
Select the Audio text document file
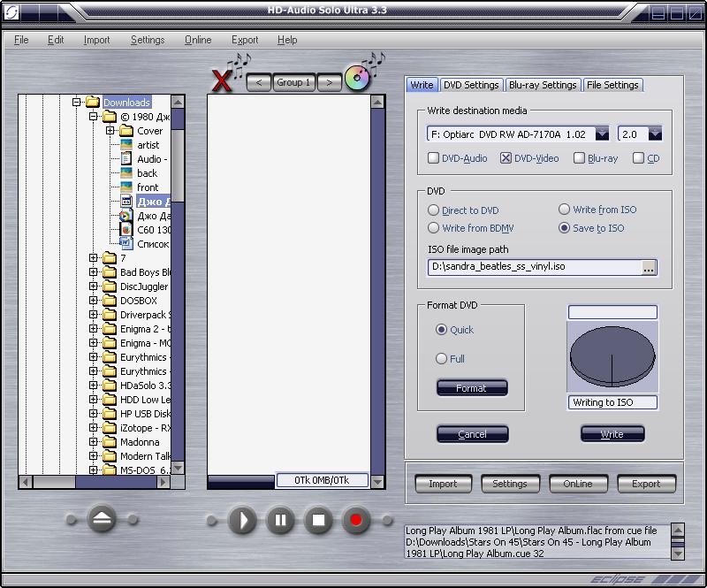pos(143,159)
